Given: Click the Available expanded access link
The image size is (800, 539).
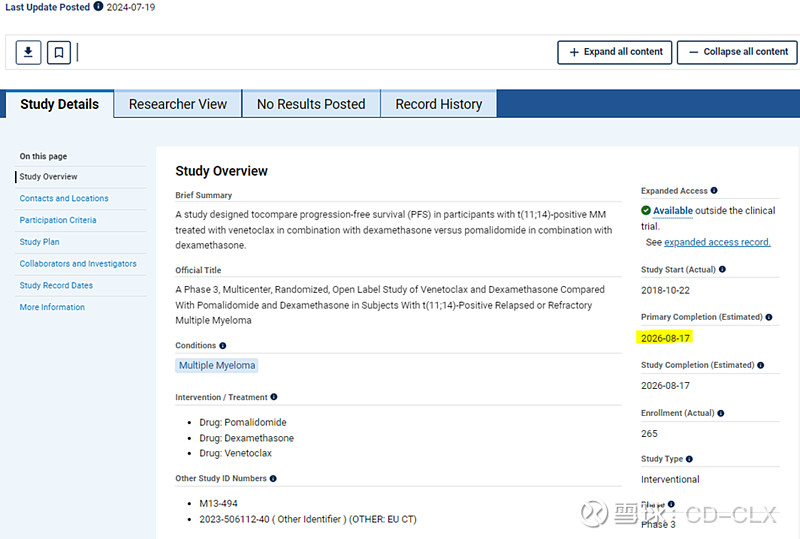Looking at the screenshot, I should pyautogui.click(x=672, y=211).
